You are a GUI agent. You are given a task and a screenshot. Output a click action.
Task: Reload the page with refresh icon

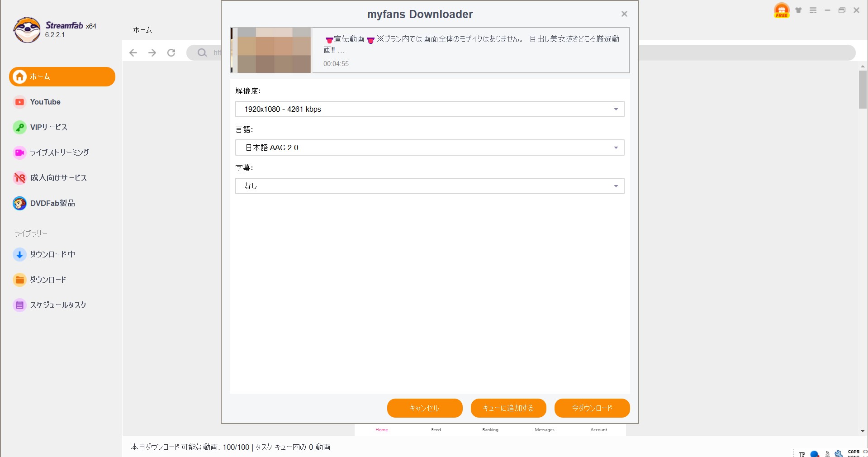pyautogui.click(x=171, y=52)
